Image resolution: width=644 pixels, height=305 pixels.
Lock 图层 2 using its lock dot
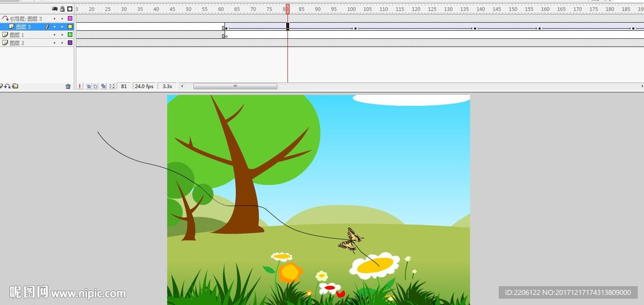pyautogui.click(x=62, y=43)
